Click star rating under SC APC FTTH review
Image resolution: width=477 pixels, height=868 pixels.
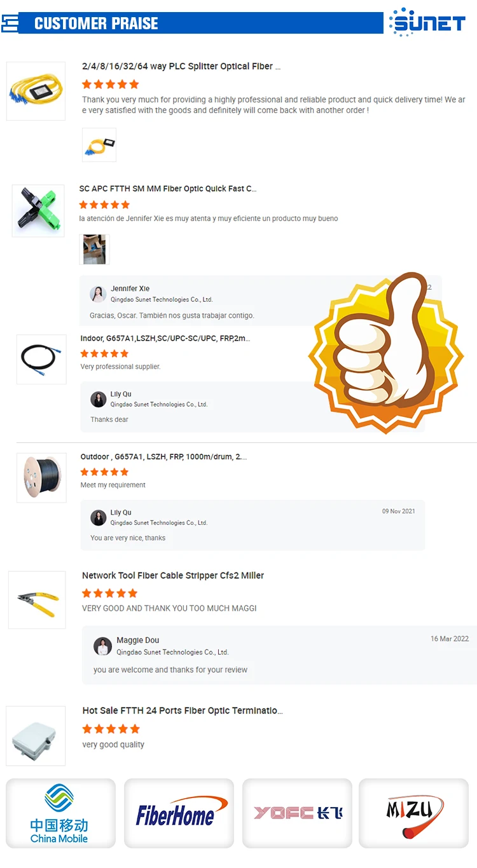click(104, 205)
